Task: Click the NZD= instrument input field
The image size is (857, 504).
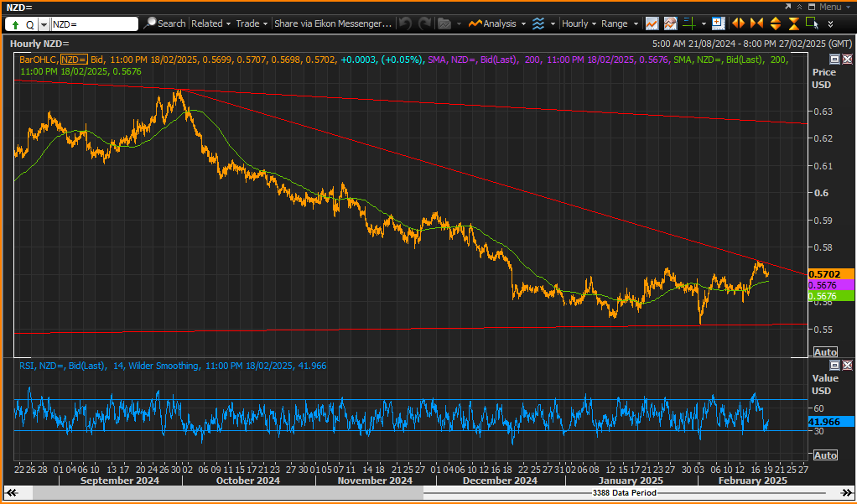Action: click(94, 24)
